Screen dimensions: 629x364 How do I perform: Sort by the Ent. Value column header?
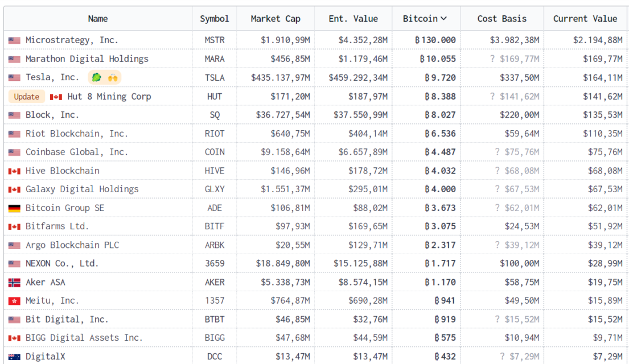353,18
